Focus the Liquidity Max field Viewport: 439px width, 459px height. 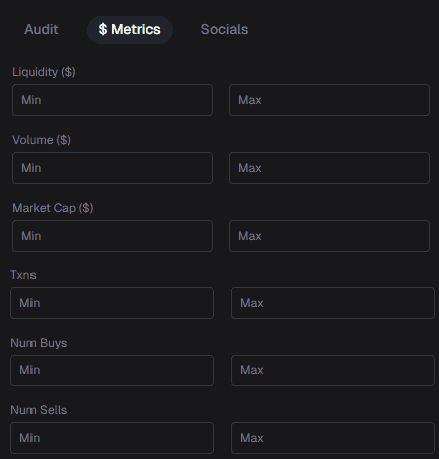pyautogui.click(x=329, y=100)
